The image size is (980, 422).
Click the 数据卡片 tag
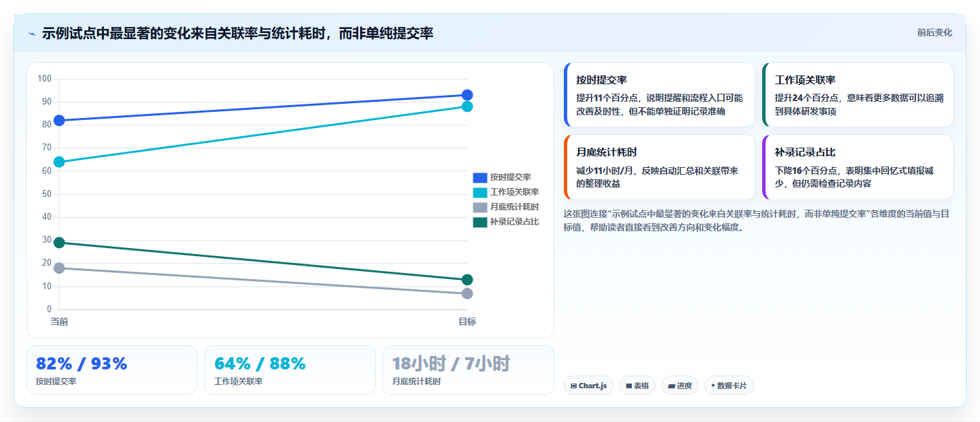click(x=728, y=386)
